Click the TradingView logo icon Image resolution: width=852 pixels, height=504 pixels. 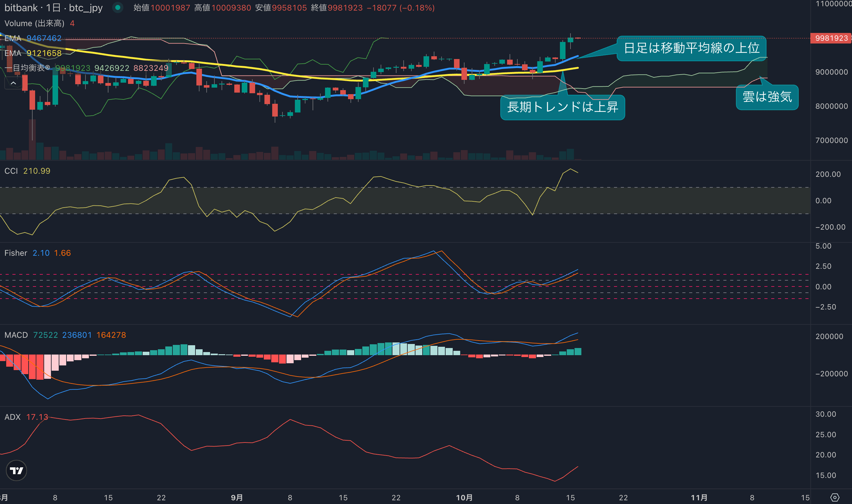click(x=16, y=470)
